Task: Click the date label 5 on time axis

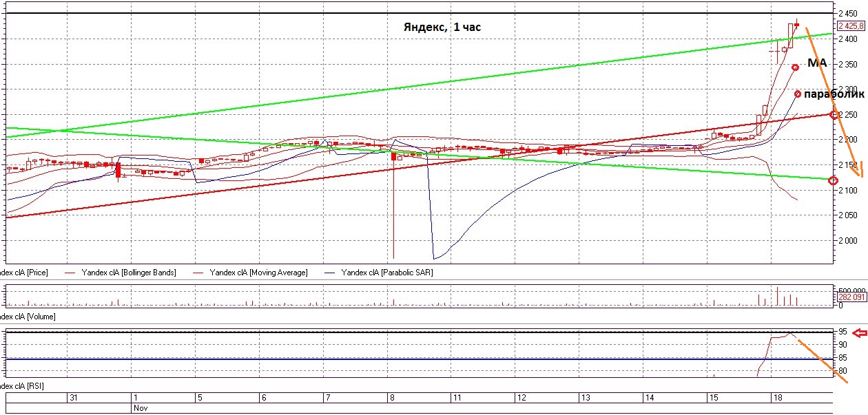Action: click(200, 398)
